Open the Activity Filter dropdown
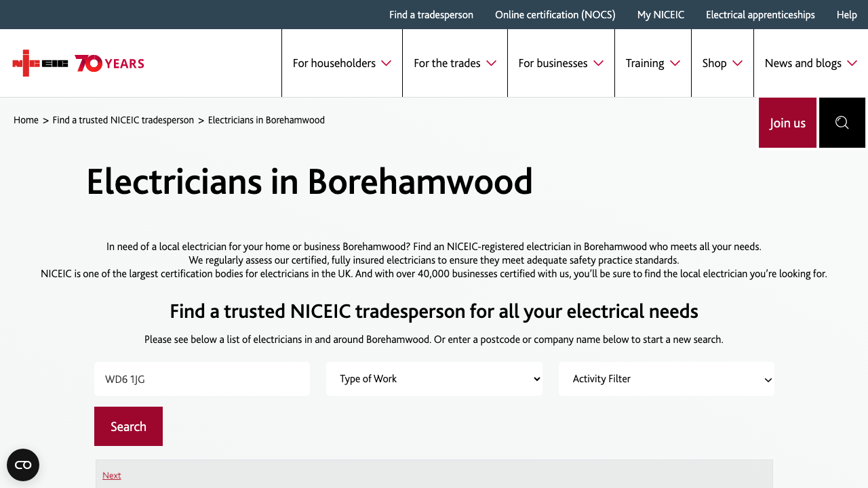868x488 pixels. pos(666,379)
